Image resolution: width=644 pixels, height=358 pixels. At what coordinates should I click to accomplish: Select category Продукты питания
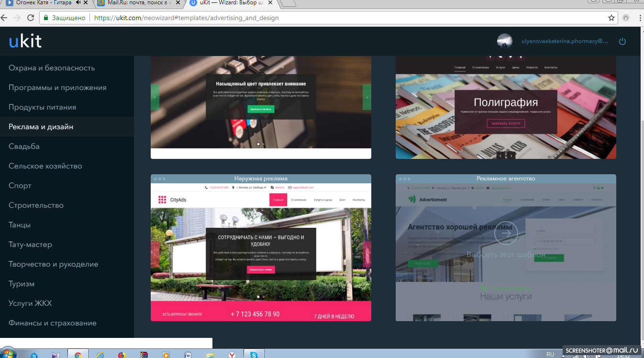(42, 107)
